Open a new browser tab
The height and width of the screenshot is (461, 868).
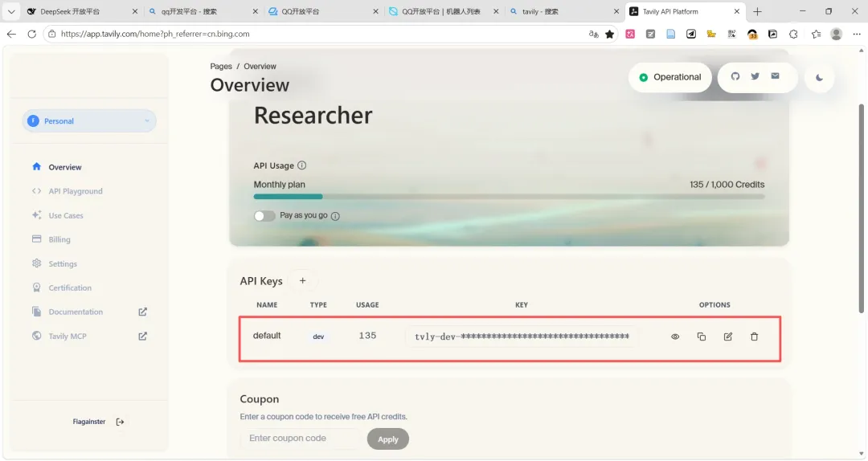(757, 11)
